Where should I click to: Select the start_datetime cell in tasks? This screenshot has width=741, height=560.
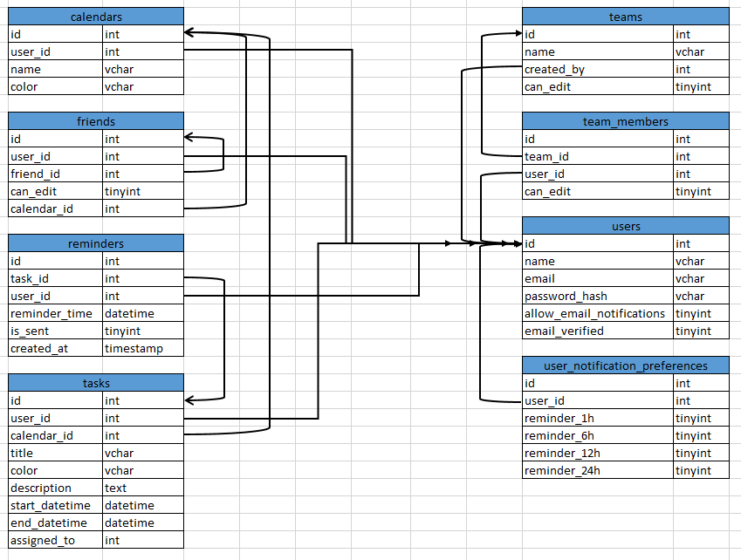point(55,505)
